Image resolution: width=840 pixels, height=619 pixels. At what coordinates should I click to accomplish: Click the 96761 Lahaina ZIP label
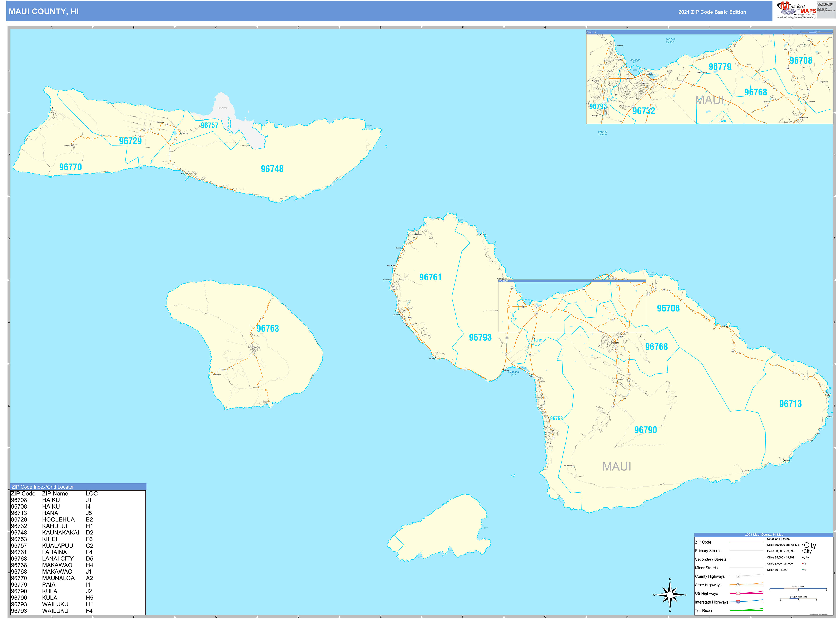(430, 277)
